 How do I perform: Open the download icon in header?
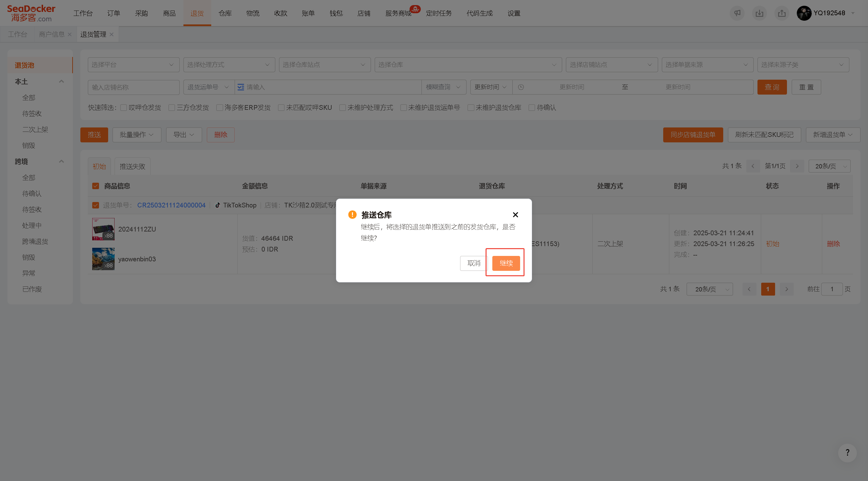(759, 13)
